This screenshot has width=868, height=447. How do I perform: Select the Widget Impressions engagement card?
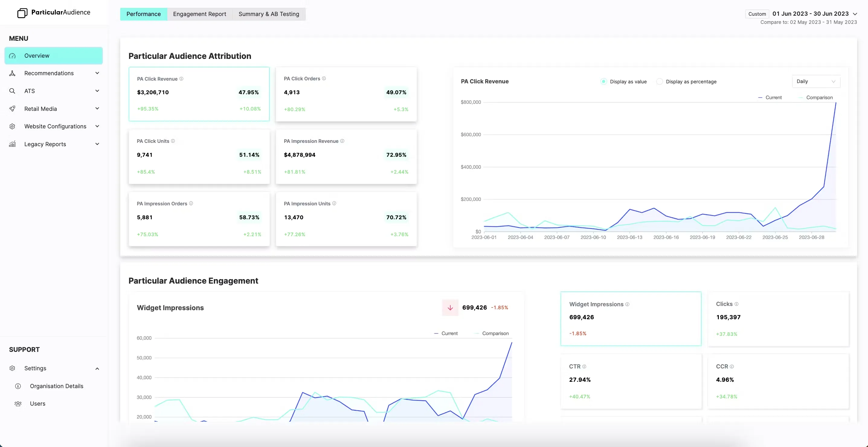(x=631, y=319)
